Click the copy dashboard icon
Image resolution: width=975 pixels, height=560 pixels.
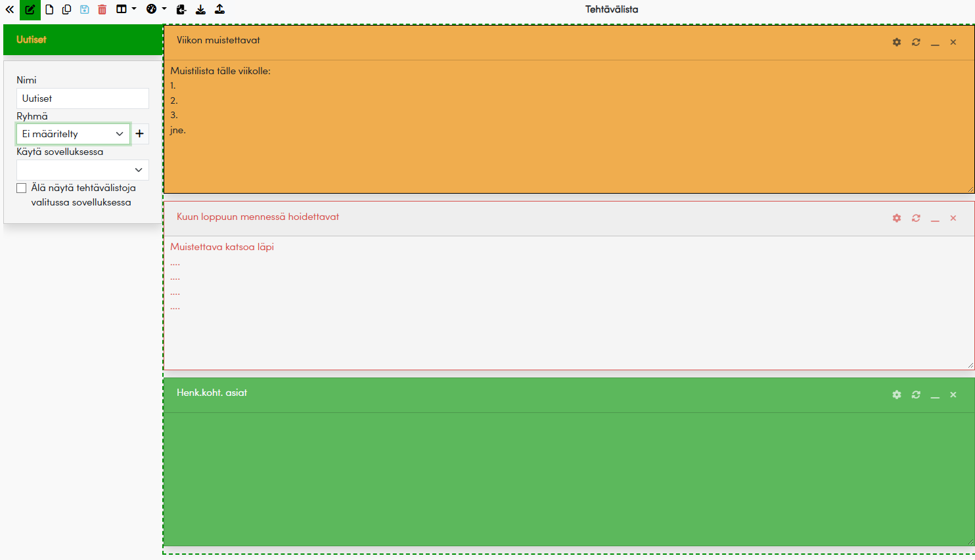tap(66, 10)
